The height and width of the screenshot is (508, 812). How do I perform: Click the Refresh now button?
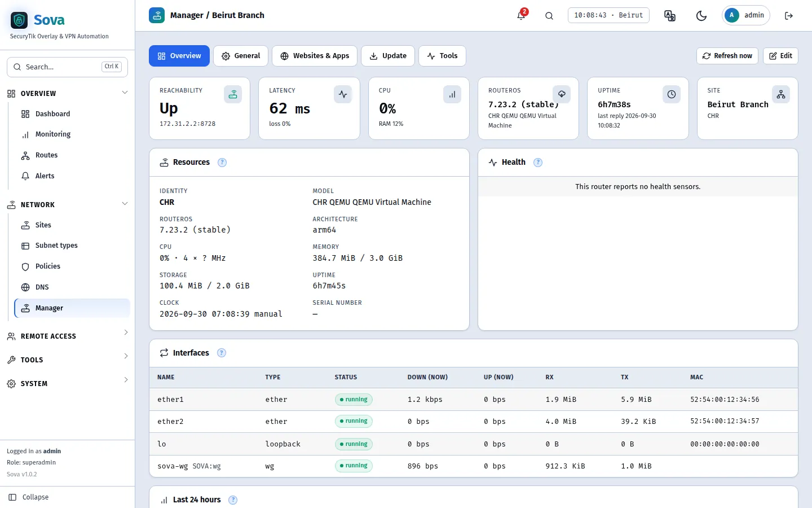(727, 56)
